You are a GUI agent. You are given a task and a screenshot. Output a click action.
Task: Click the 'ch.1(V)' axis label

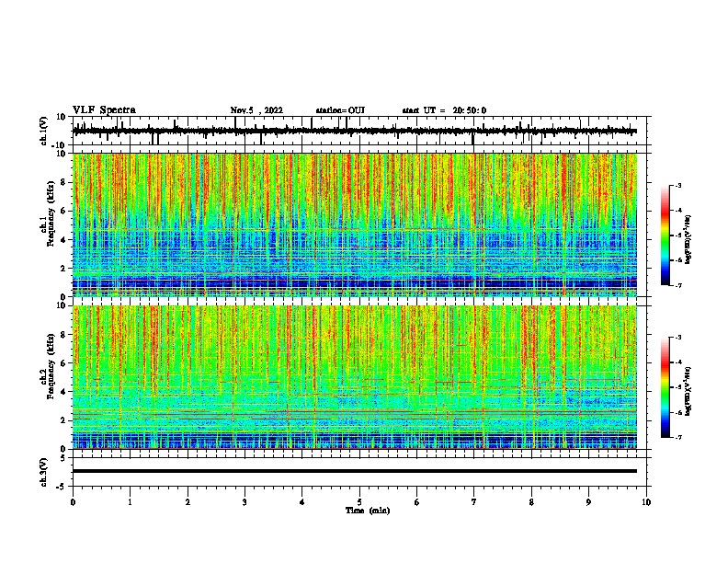tap(44, 131)
